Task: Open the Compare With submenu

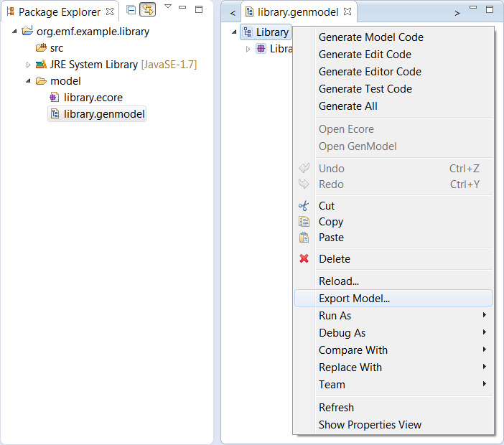Action: tap(393, 350)
